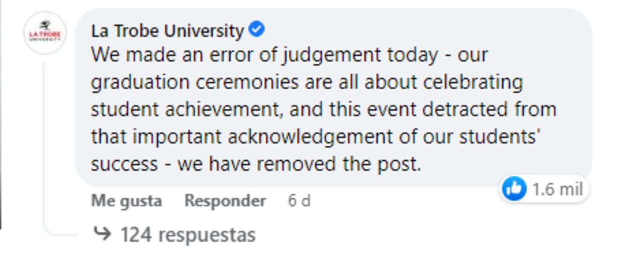Click the word 'graduation' in the comment

tap(140, 82)
